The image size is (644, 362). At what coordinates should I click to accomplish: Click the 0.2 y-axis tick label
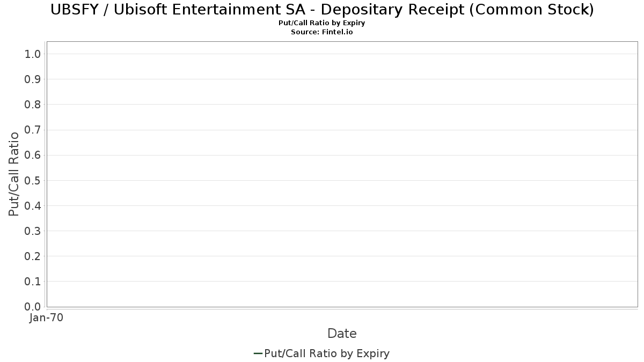[x=33, y=256]
